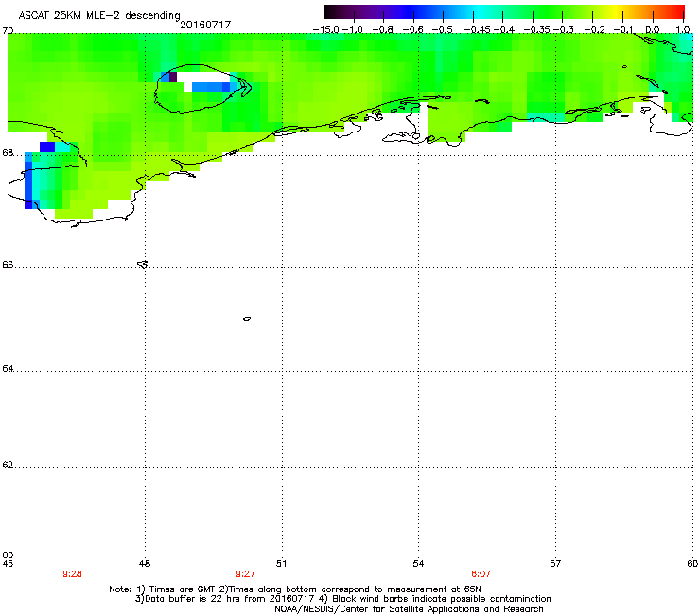Click longitude label 57
The width and height of the screenshot is (700, 615).
coord(555,564)
